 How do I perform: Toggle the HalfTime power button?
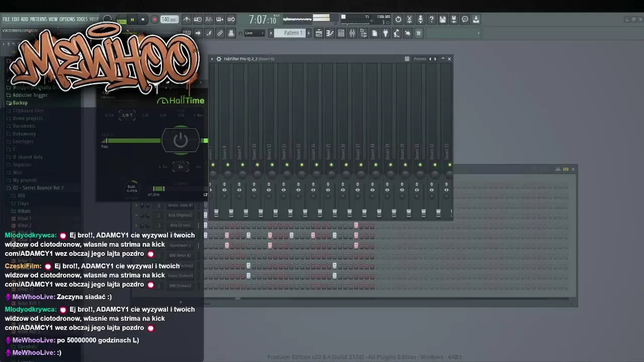click(x=181, y=140)
